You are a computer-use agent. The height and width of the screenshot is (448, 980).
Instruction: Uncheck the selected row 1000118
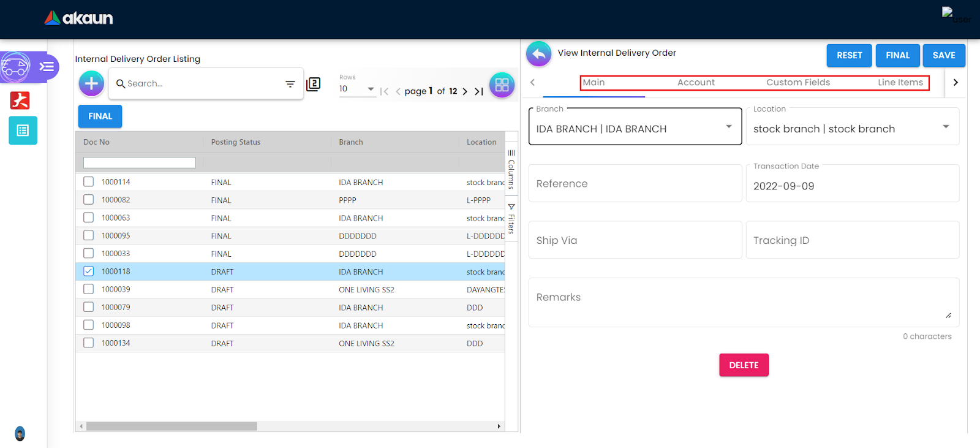click(89, 271)
